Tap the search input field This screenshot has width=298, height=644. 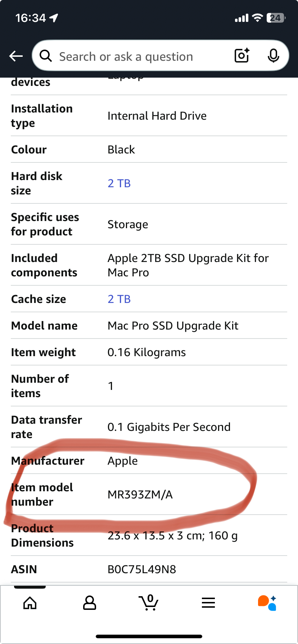[x=137, y=56]
